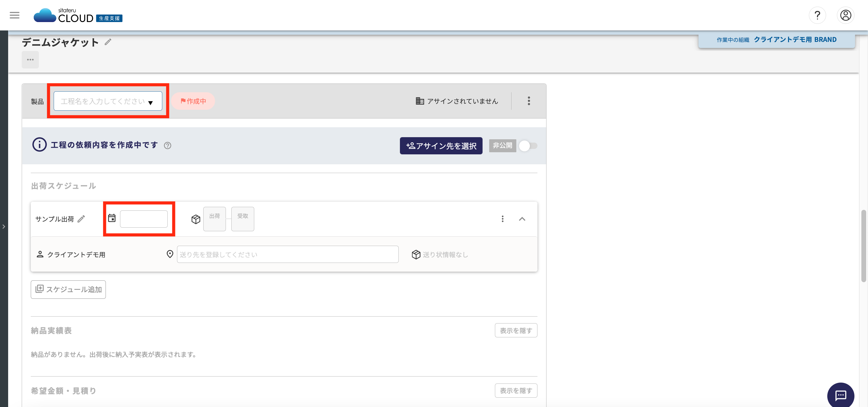The height and width of the screenshot is (407, 868).
Task: Open the chat support bubble icon
Action: pos(840,395)
